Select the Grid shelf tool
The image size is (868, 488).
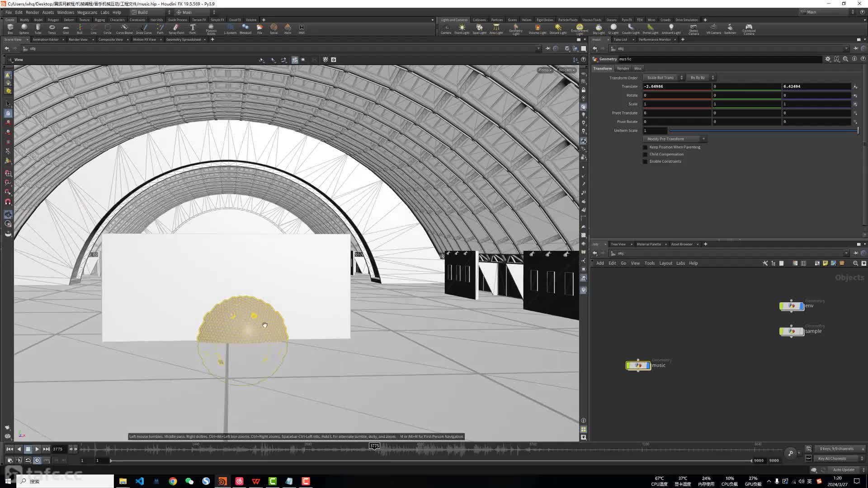(66, 29)
